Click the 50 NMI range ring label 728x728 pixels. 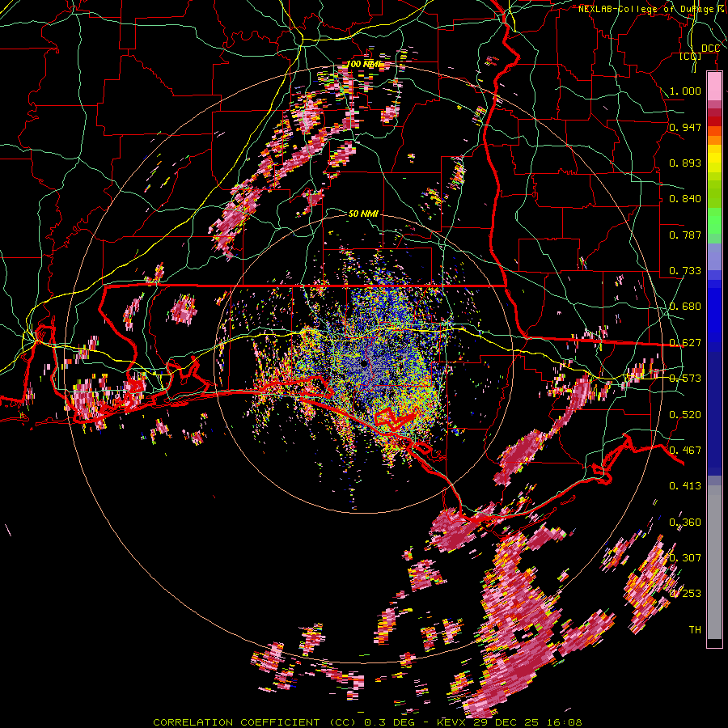363,214
